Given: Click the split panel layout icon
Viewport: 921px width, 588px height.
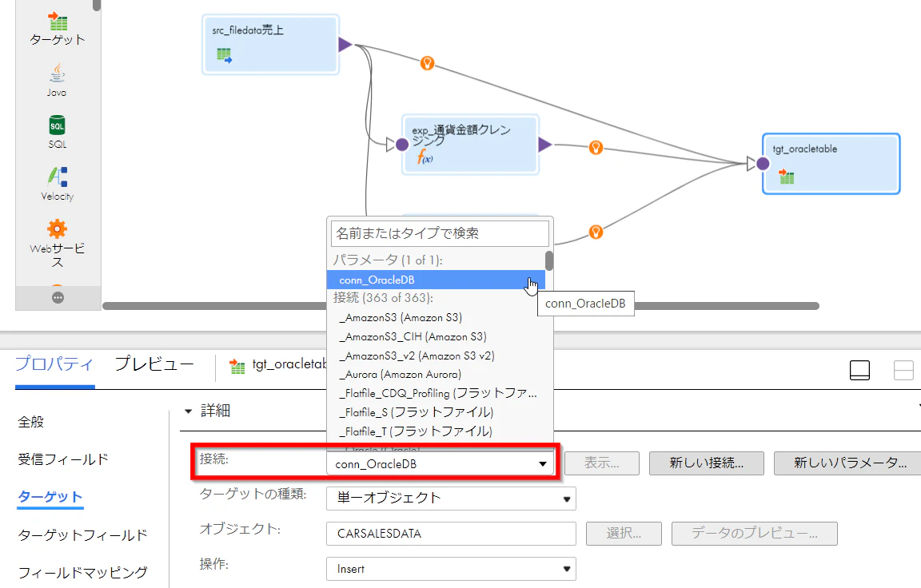Looking at the screenshot, I should pos(903,370).
